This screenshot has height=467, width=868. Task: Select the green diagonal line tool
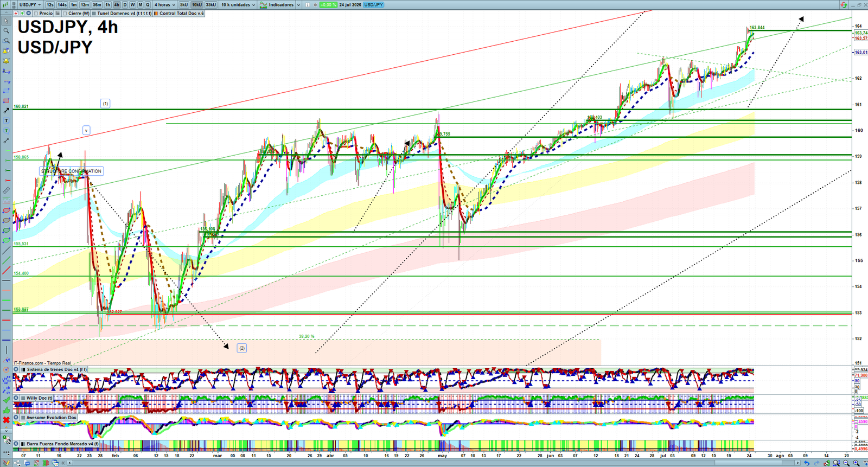(x=6, y=260)
